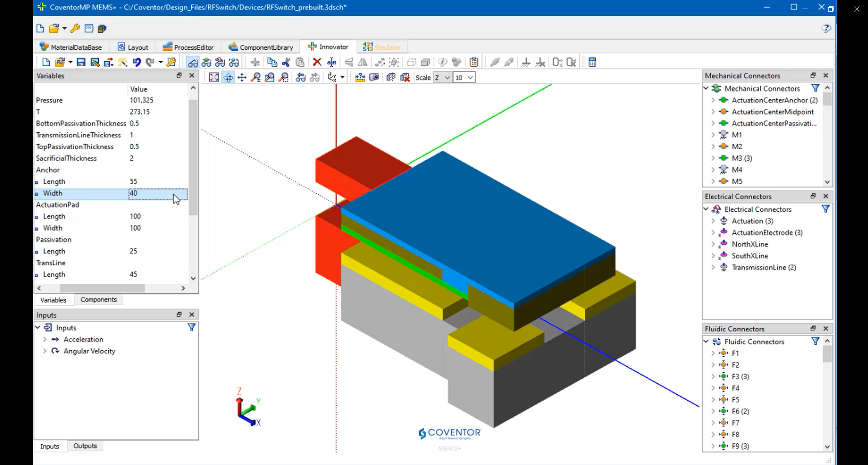Image resolution: width=868 pixels, height=465 pixels.
Task: Create a new Innovator schematic document
Action: (46, 62)
